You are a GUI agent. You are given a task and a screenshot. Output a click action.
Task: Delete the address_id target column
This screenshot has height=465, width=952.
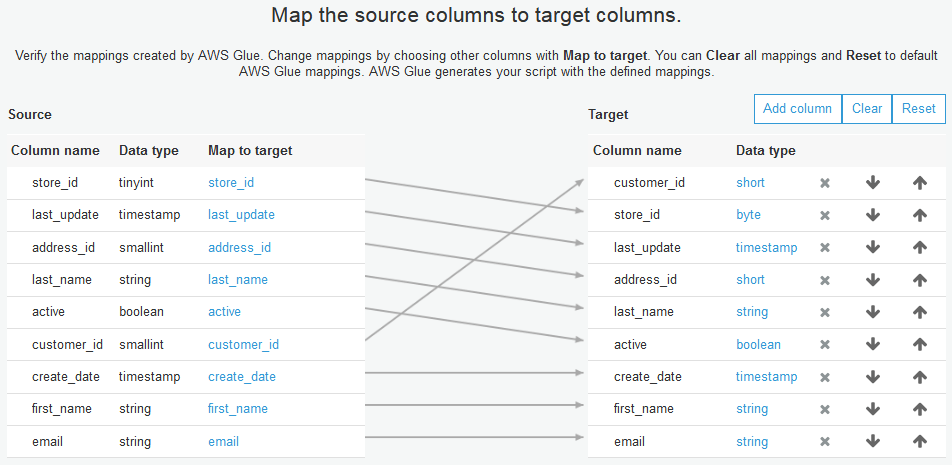(825, 280)
